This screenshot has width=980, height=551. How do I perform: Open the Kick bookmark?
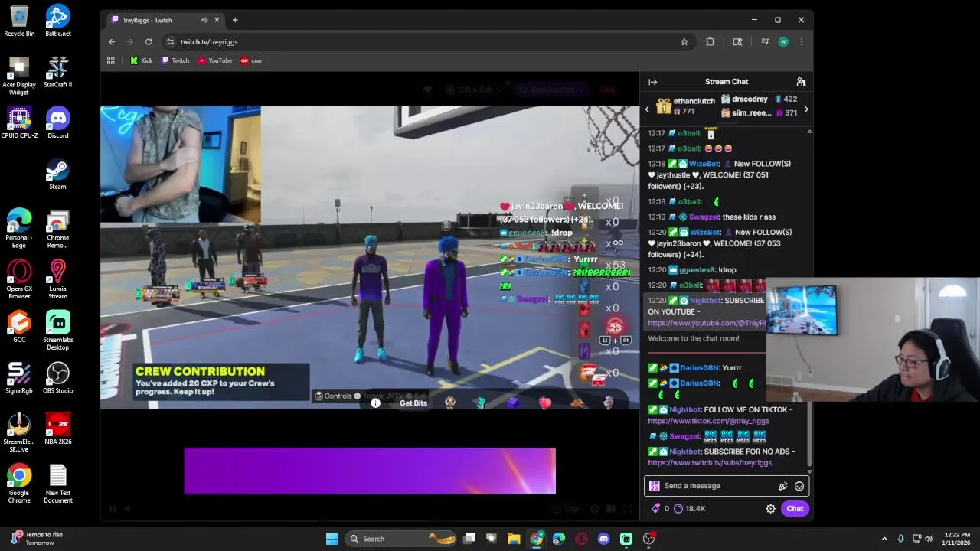pos(141,60)
